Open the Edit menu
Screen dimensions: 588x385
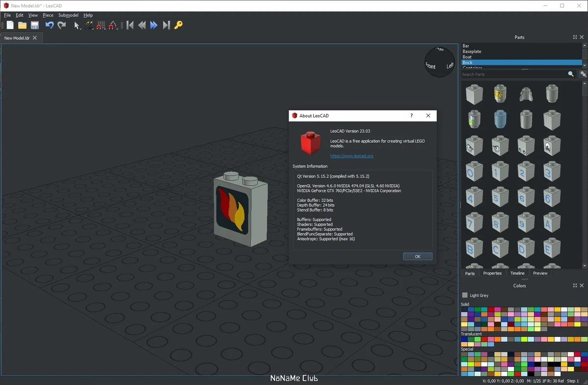(20, 15)
